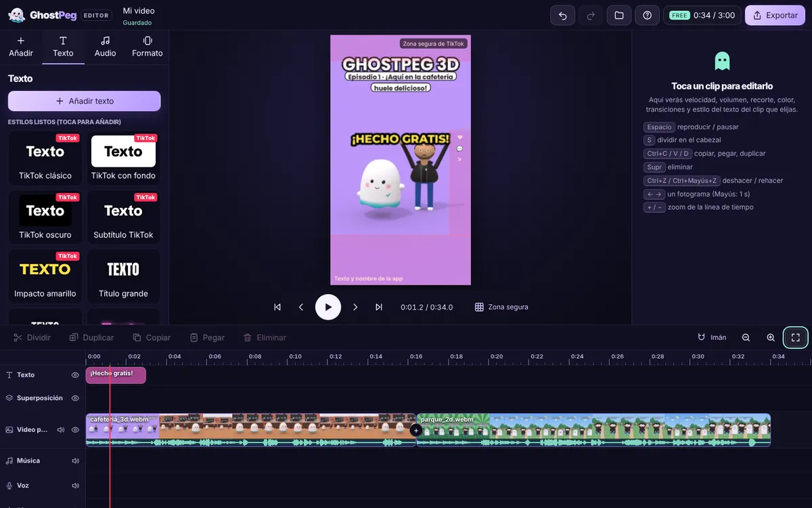This screenshot has width=812, height=508.
Task: Hide the Superposición track with eye icon
Action: coord(75,398)
